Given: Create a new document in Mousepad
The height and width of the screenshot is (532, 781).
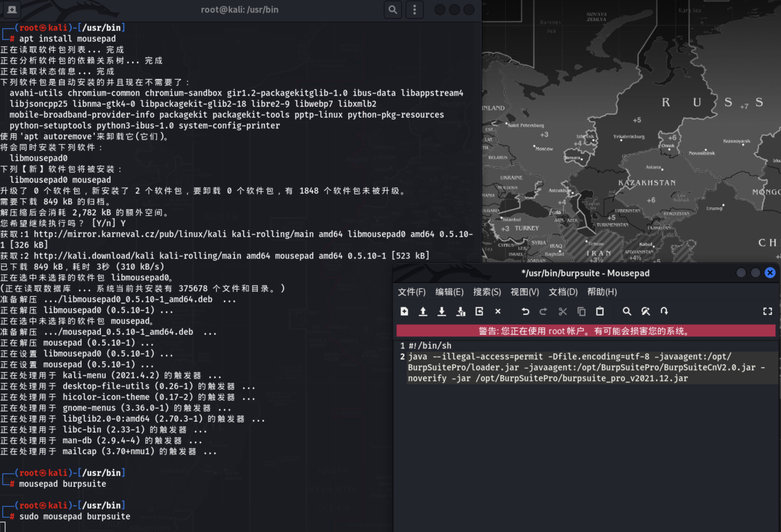Looking at the screenshot, I should pos(404,311).
